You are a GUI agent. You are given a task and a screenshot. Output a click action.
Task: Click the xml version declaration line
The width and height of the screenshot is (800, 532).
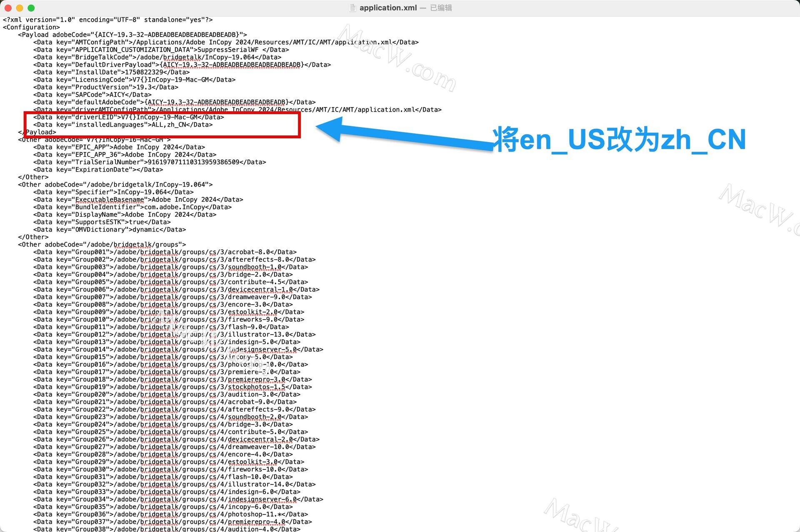pos(107,20)
